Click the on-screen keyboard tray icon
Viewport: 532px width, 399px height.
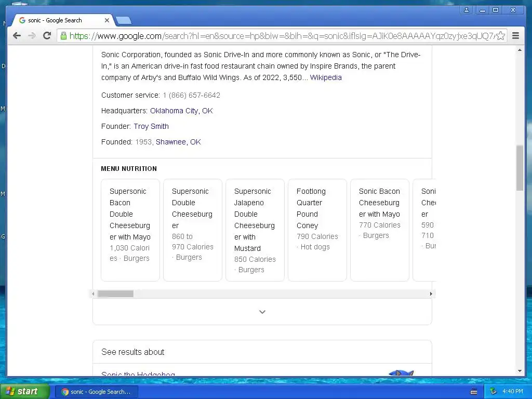[x=474, y=392]
